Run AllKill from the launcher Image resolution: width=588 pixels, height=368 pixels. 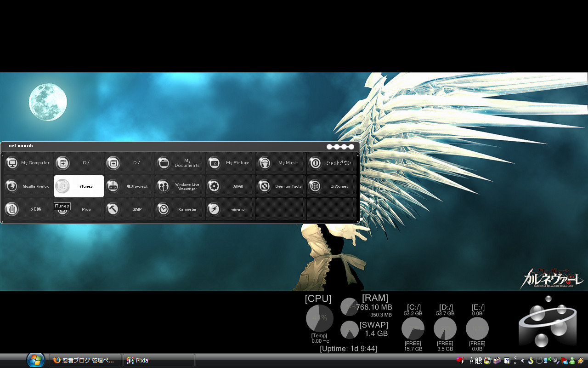click(231, 186)
